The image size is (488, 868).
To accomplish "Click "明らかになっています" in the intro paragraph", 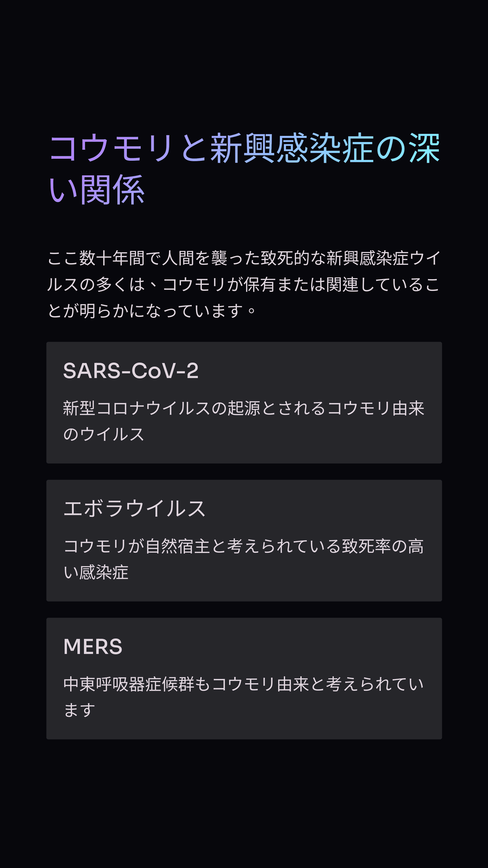I will 161,311.
